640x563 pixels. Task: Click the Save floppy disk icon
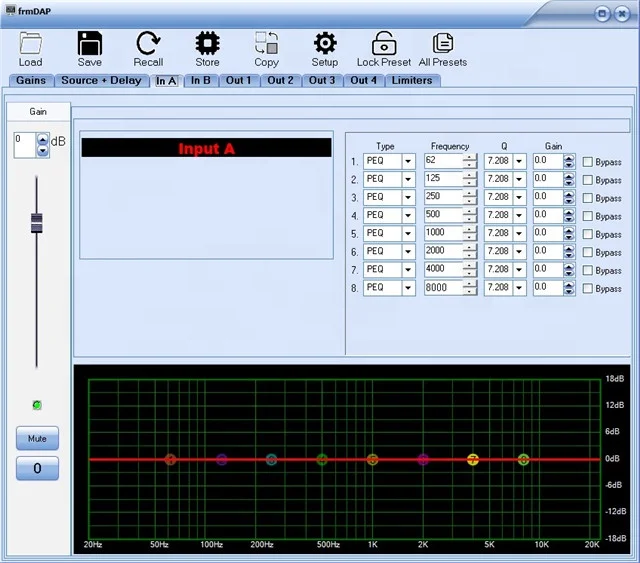tap(89, 43)
